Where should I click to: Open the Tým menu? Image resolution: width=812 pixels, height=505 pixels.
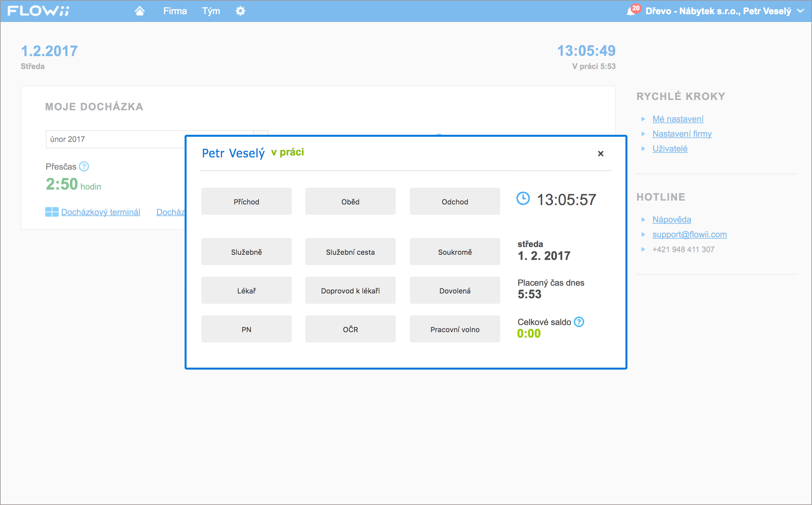[x=211, y=11]
